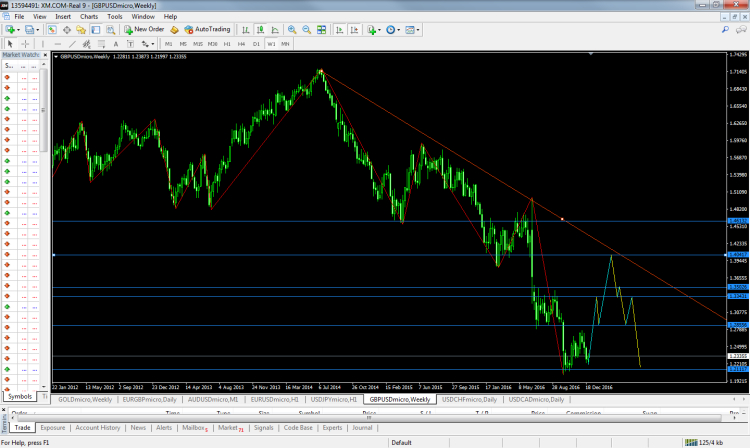The width and height of the screenshot is (750, 448).
Task: Select the Crosshair tool
Action: pyautogui.click(x=25, y=44)
